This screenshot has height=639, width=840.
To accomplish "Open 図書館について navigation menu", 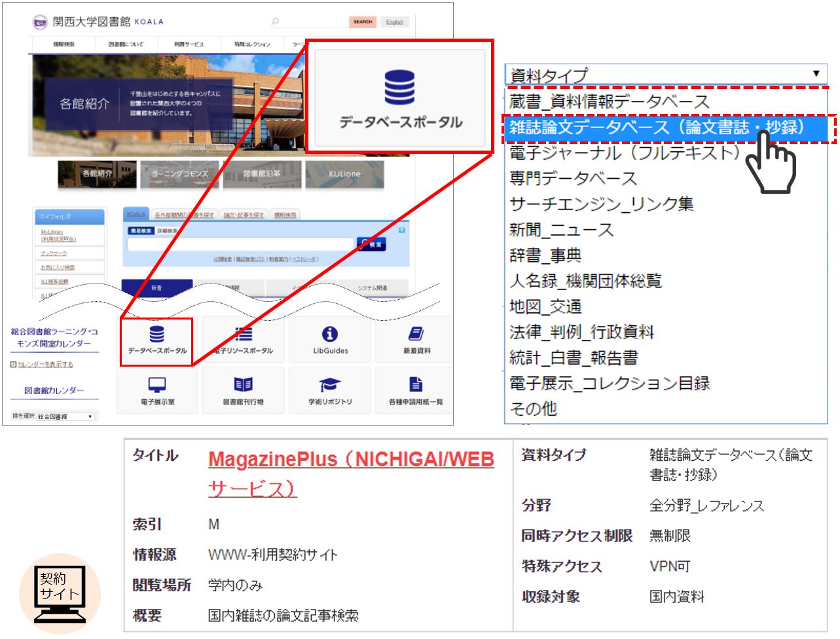I will pos(126,45).
